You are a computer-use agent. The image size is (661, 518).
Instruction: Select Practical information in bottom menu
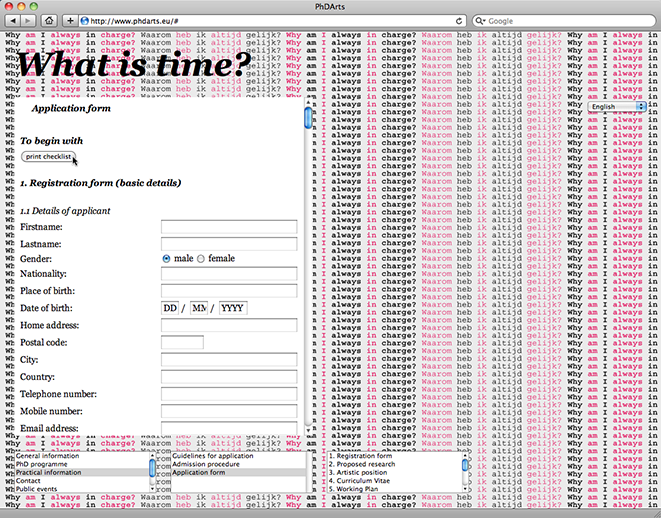click(x=48, y=472)
